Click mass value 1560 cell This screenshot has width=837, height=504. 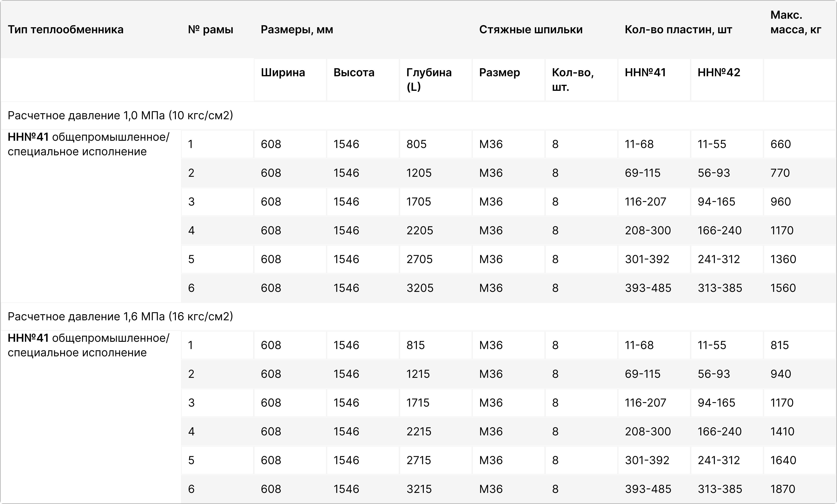point(783,288)
